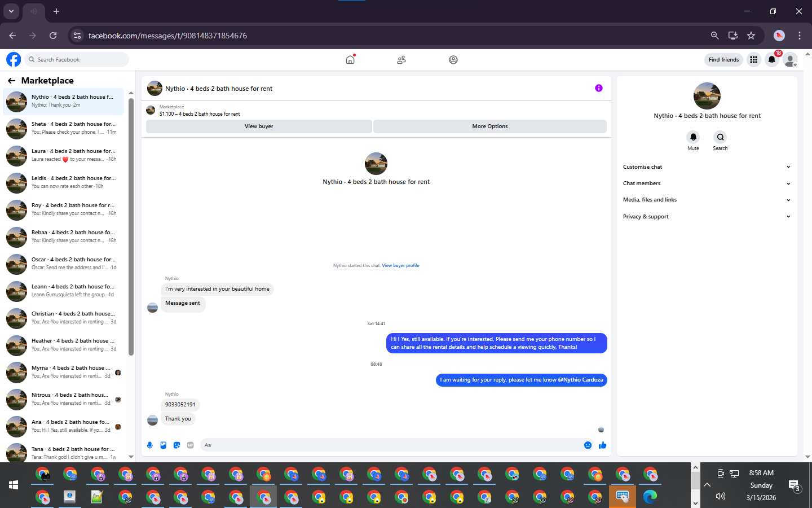Send a voice clip with the microphone icon
812x508 pixels.
click(x=150, y=445)
